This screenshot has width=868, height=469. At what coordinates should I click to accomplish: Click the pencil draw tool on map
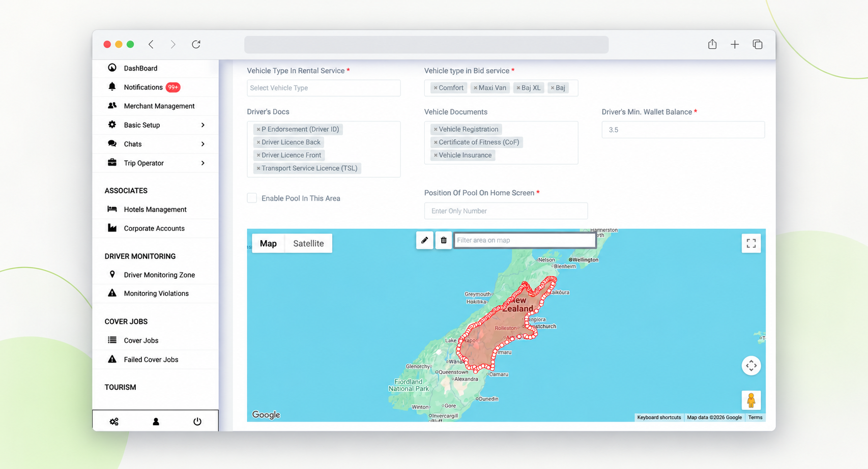pyautogui.click(x=424, y=240)
